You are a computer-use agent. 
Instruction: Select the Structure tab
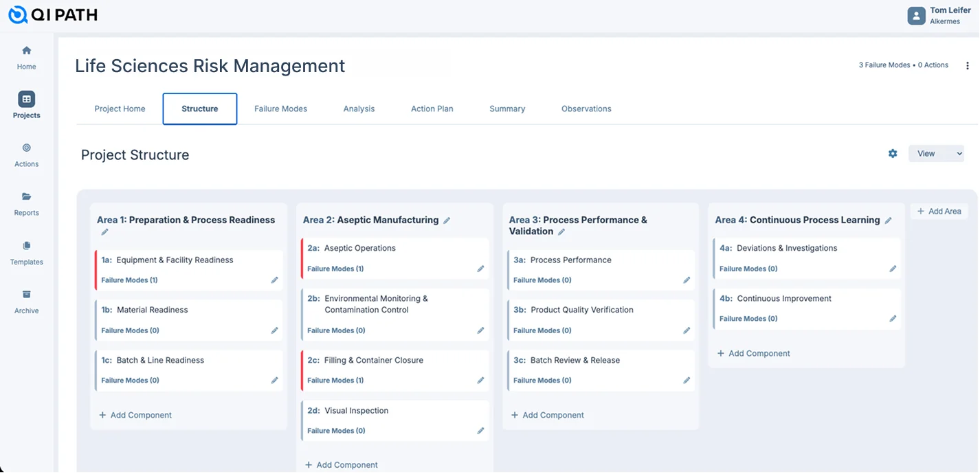pos(200,109)
